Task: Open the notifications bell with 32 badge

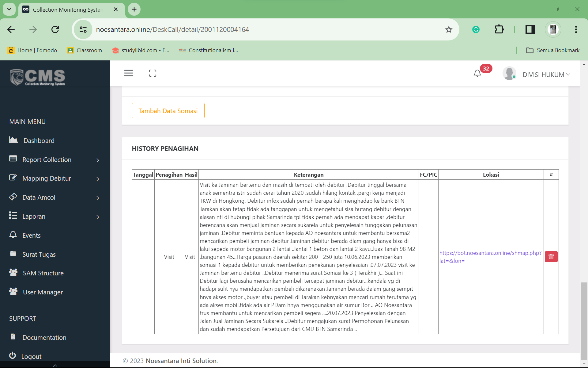Action: (x=477, y=73)
